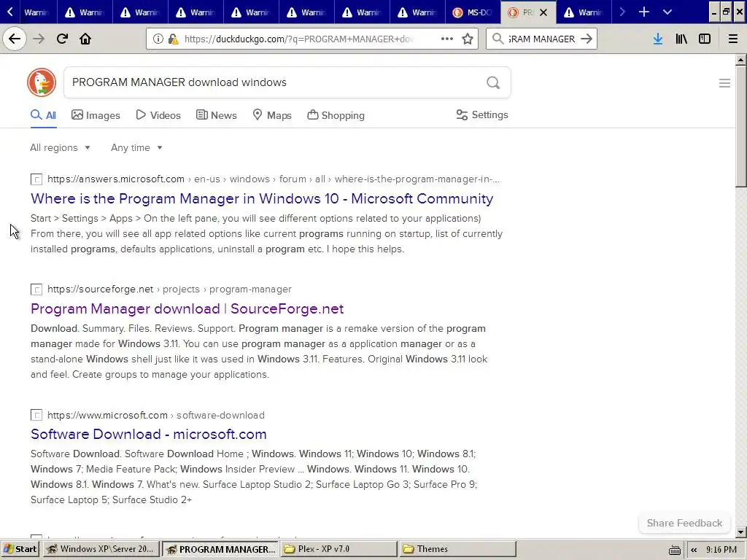Open the browser home page
Screen dimensions: 747x560
click(85, 39)
